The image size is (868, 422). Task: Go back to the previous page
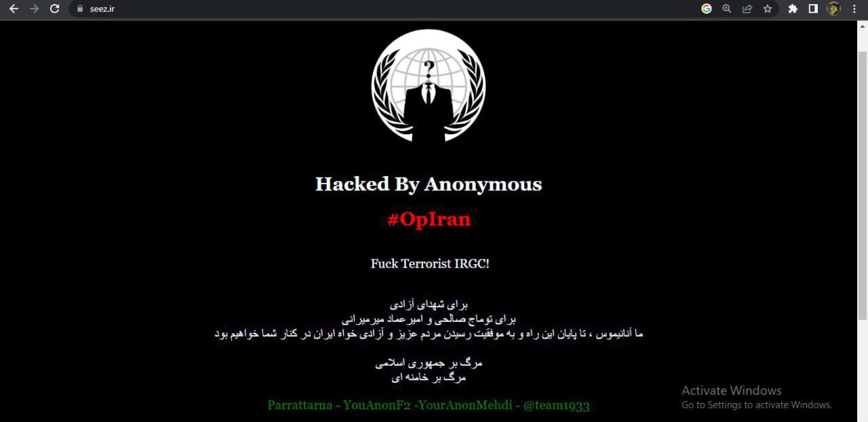[14, 9]
